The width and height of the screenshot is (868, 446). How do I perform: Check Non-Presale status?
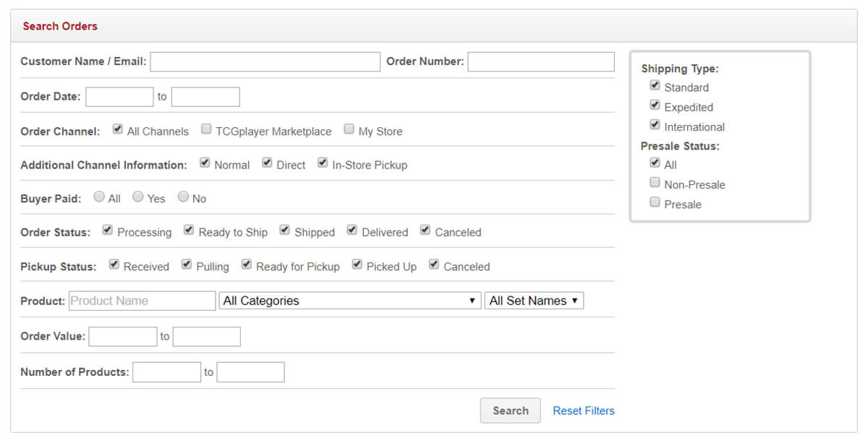click(x=655, y=182)
